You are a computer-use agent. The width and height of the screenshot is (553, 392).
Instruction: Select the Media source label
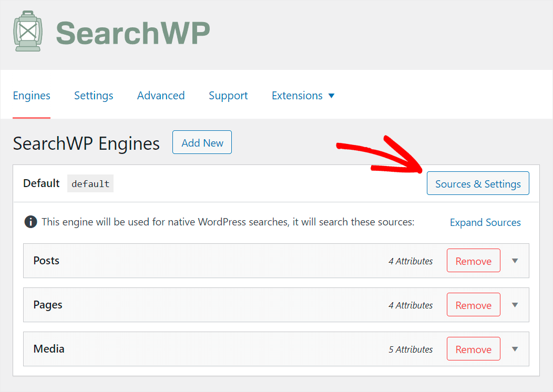tap(49, 348)
